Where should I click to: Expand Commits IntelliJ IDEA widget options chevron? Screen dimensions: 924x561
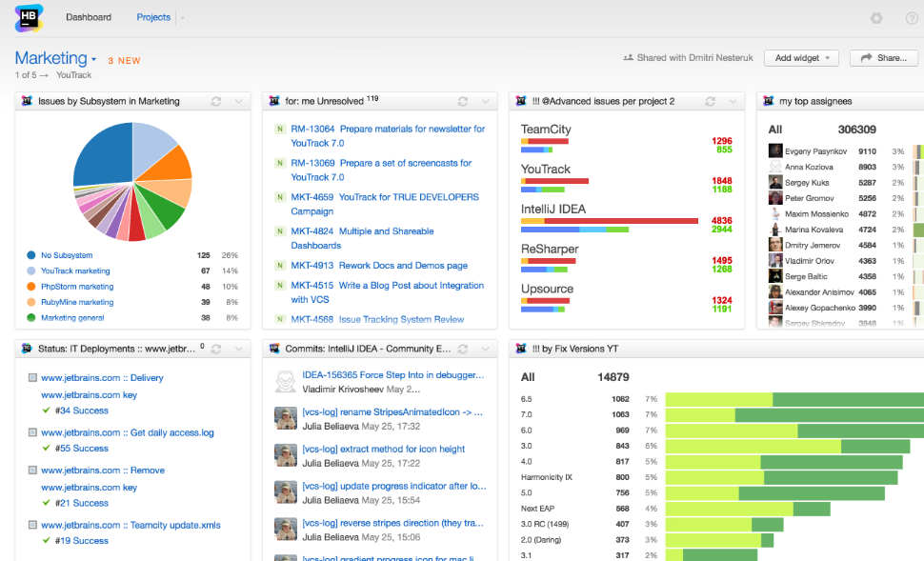click(486, 349)
